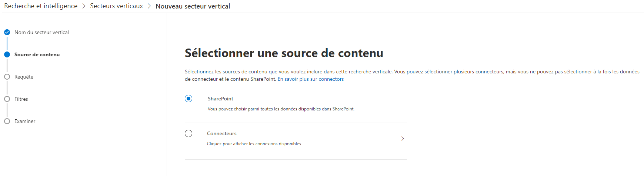Open the Recherche et intelligence breadcrumb

coord(41,6)
